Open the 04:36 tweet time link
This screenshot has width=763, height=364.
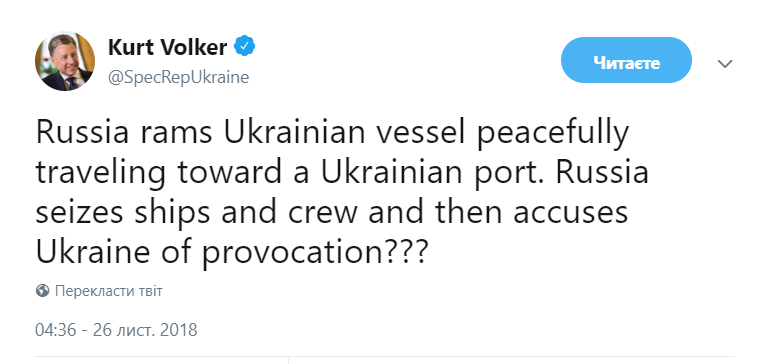pyautogui.click(x=55, y=330)
